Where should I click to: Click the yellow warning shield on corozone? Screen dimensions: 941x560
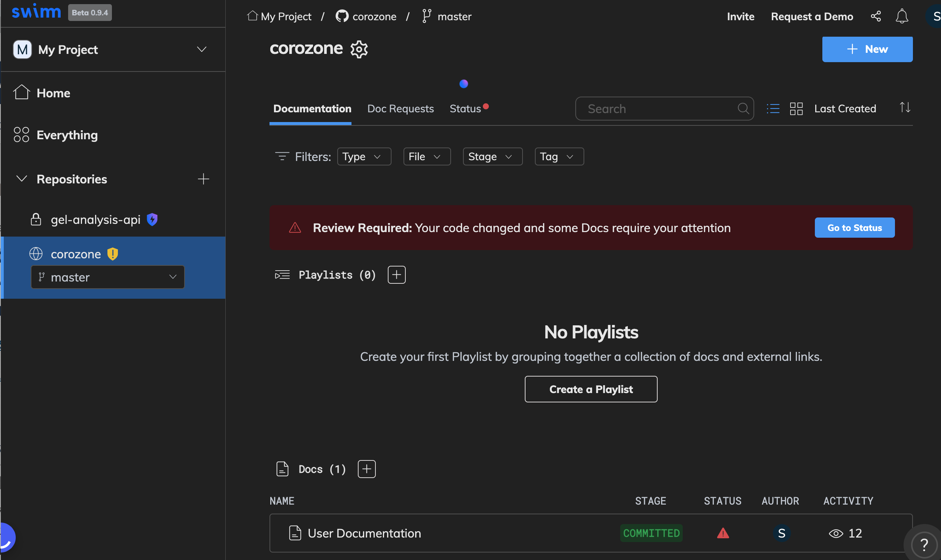click(x=112, y=254)
